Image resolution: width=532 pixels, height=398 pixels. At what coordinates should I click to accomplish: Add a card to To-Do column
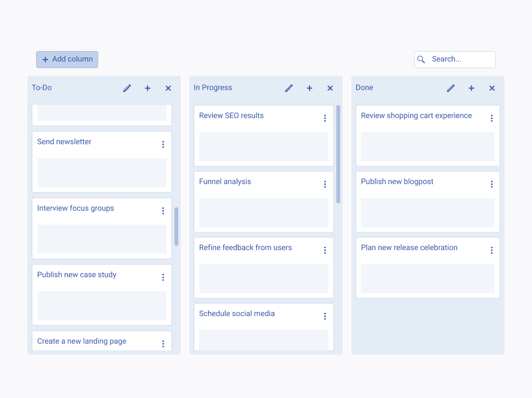(147, 88)
